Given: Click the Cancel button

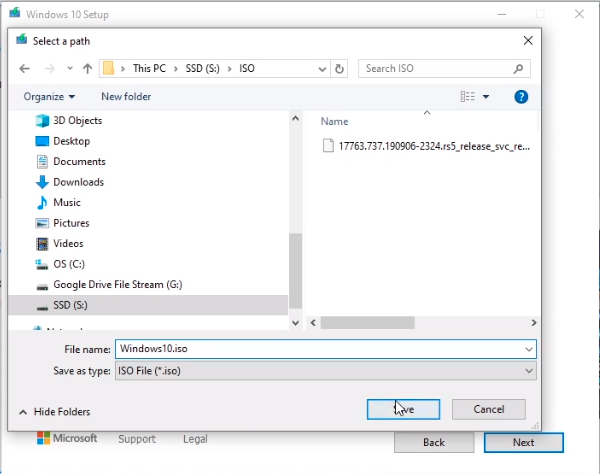Looking at the screenshot, I should coord(489,409).
